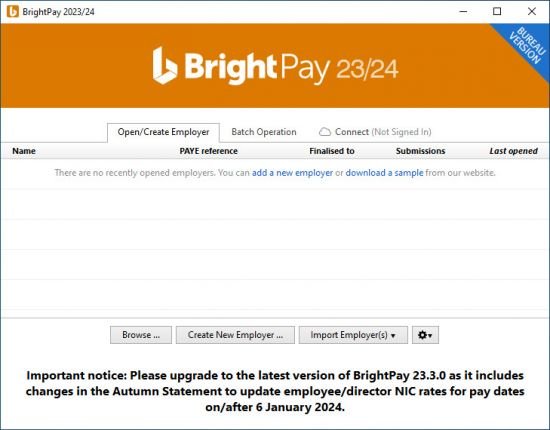Sort by Submissions column header
The height and width of the screenshot is (430, 550).
coord(421,151)
